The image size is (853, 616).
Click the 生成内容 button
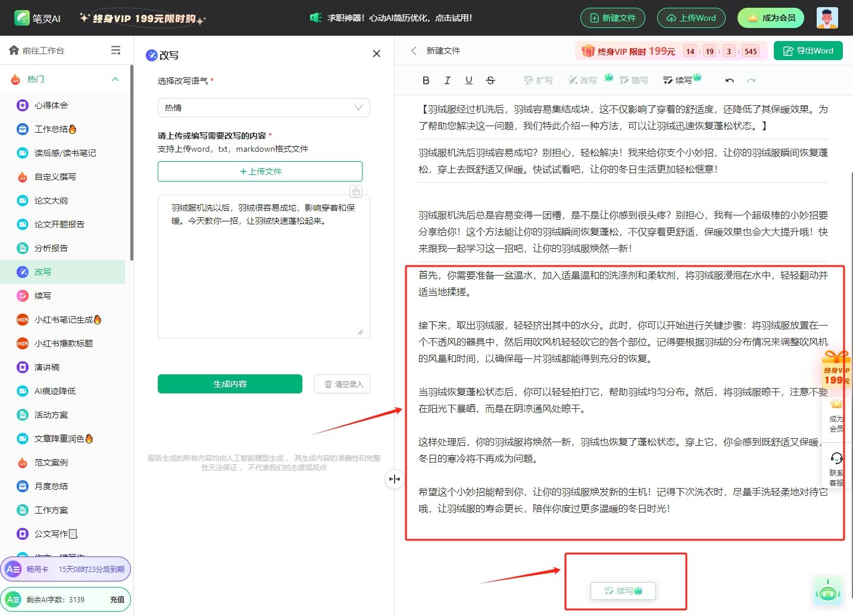pyautogui.click(x=230, y=384)
